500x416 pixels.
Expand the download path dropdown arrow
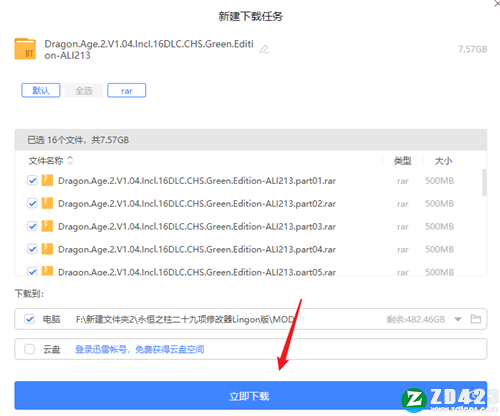[x=458, y=319]
